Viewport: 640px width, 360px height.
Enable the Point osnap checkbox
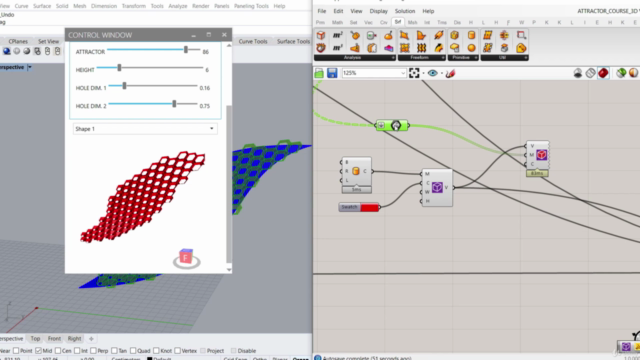pyautogui.click(x=16, y=351)
